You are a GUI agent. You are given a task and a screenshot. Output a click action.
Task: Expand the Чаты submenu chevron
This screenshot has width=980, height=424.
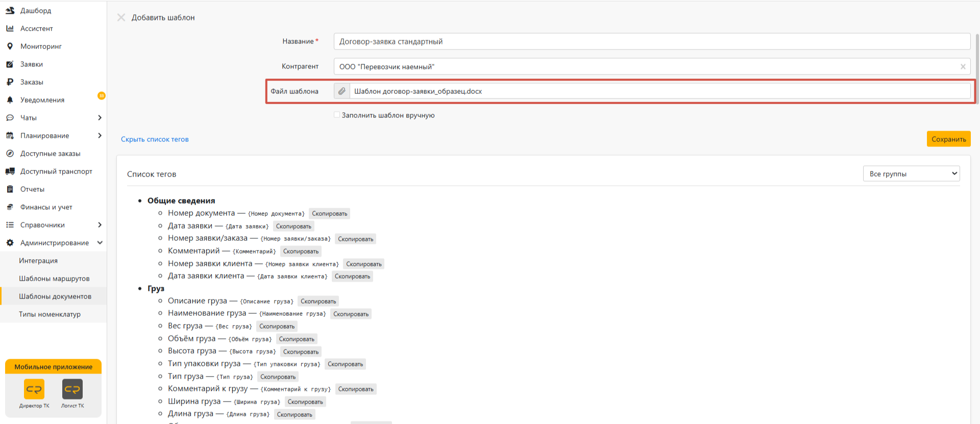pyautogui.click(x=100, y=117)
